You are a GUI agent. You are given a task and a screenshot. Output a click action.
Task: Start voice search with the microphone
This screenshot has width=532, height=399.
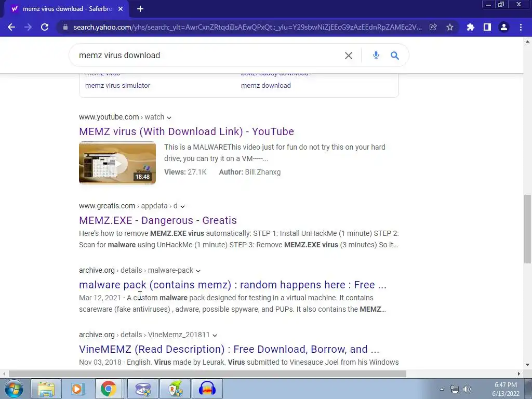[376, 55]
